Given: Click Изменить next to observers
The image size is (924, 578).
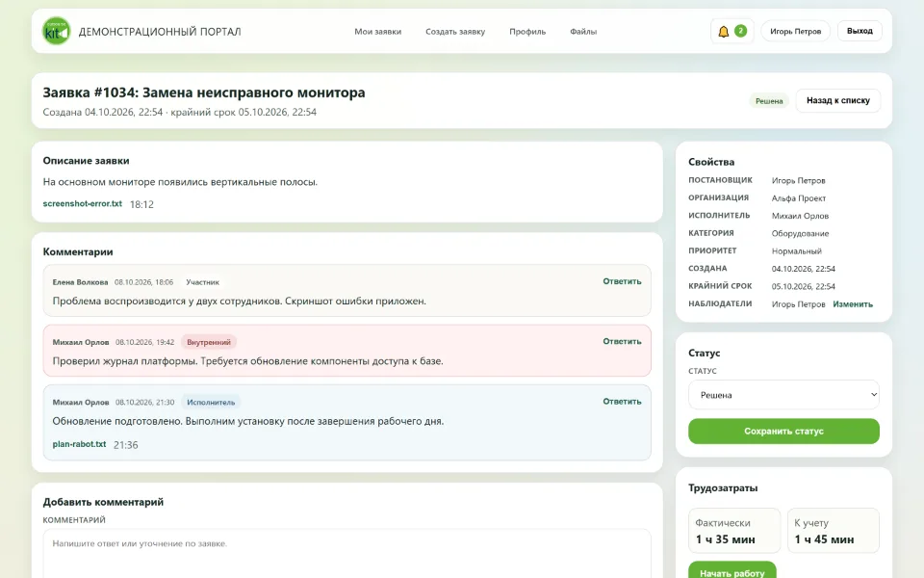Looking at the screenshot, I should click(x=853, y=304).
